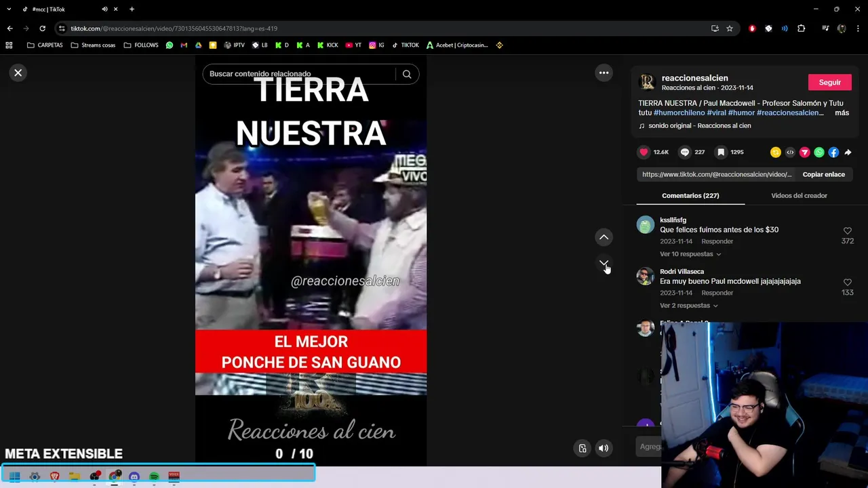The height and width of the screenshot is (488, 868).
Task: Like Rodri Villaseca's comment with the heart
Action: click(x=847, y=283)
